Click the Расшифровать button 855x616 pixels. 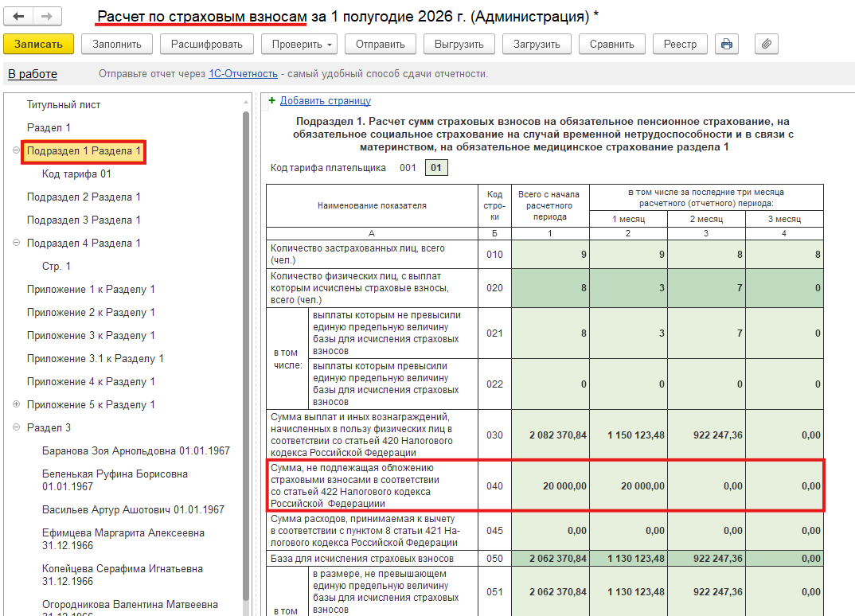(x=207, y=44)
